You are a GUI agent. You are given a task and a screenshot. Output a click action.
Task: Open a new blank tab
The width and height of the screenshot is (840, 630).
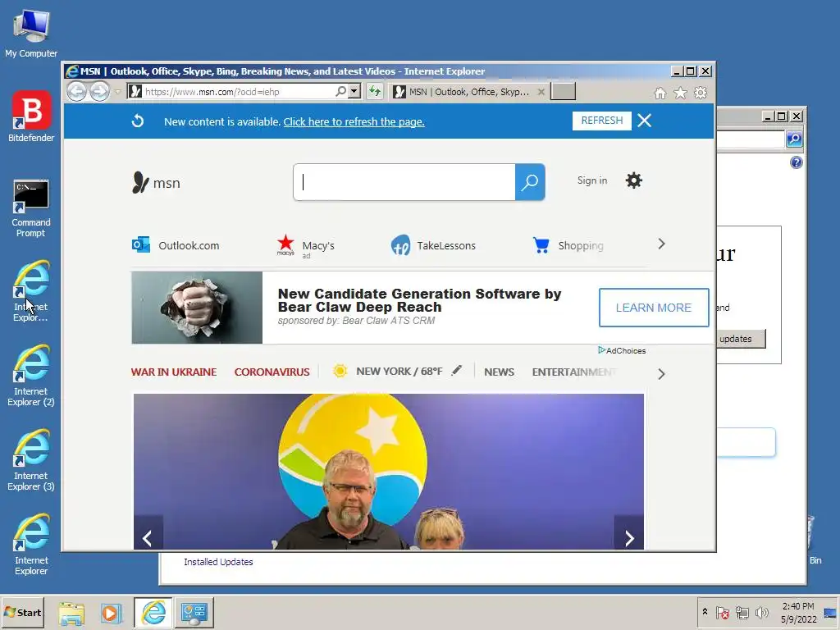click(563, 92)
